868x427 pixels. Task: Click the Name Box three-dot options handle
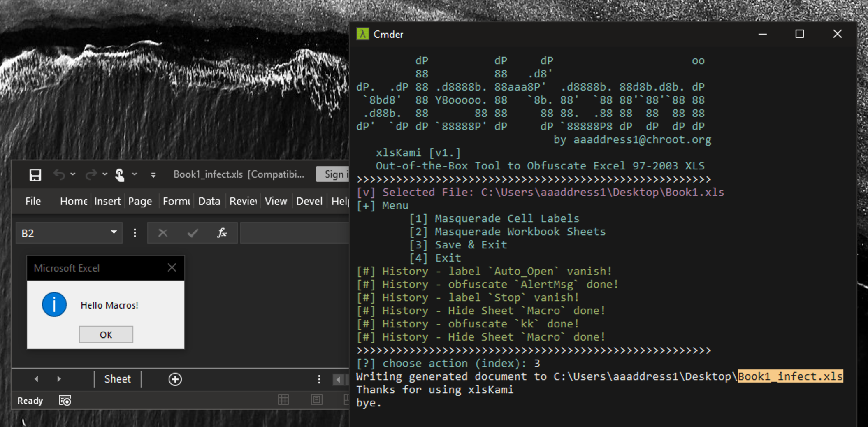point(135,233)
